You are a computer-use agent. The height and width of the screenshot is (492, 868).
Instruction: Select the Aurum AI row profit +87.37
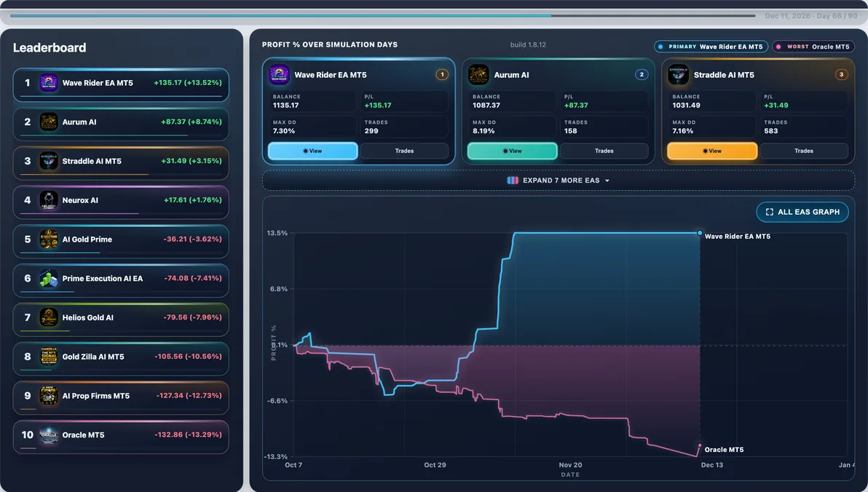tap(192, 122)
